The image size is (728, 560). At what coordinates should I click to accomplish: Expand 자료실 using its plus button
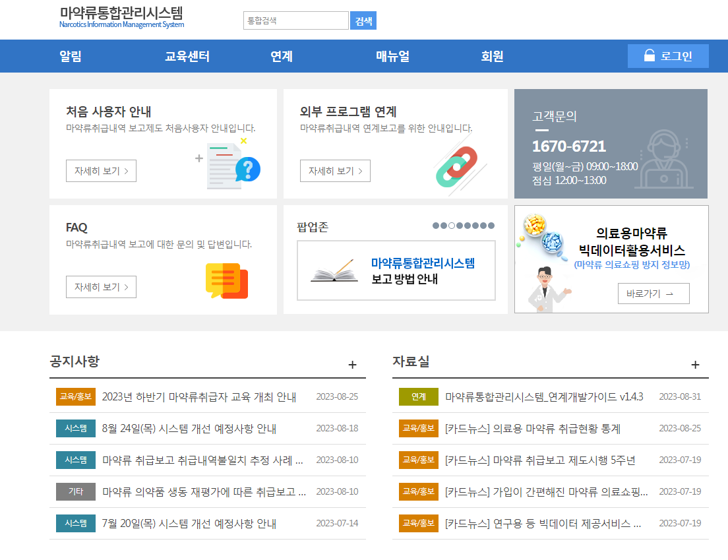[694, 364]
